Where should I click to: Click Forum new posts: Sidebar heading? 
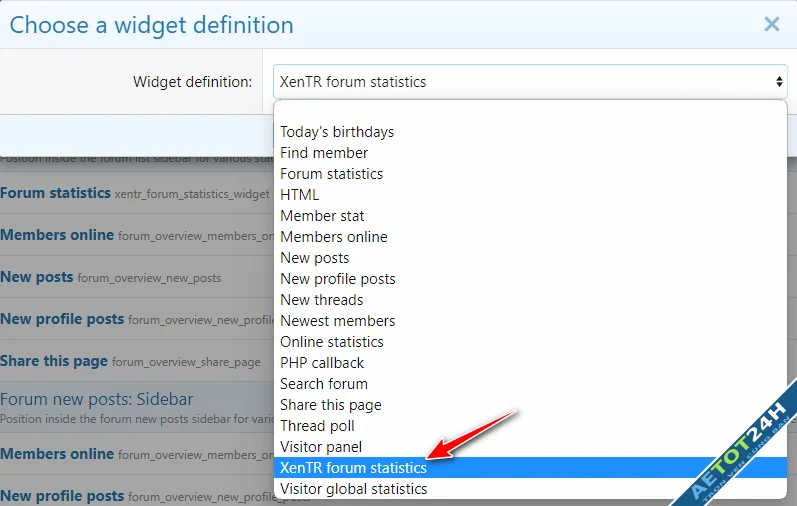[x=96, y=399]
